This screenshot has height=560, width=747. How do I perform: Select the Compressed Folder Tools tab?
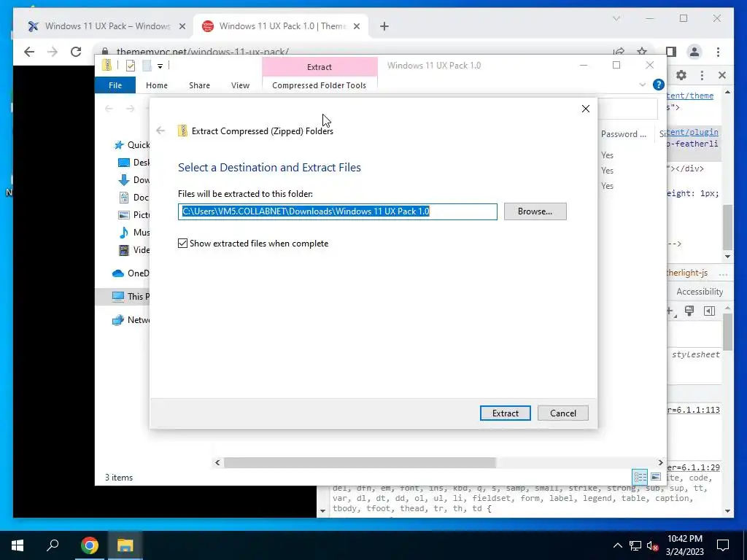[320, 85]
